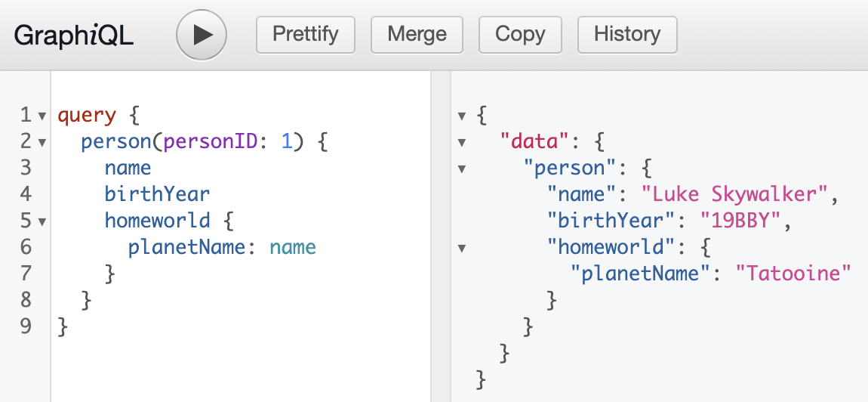Viewport: 868px width, 402px height.
Task: Collapse the query block fold arrow on line 1
Action: (x=42, y=116)
